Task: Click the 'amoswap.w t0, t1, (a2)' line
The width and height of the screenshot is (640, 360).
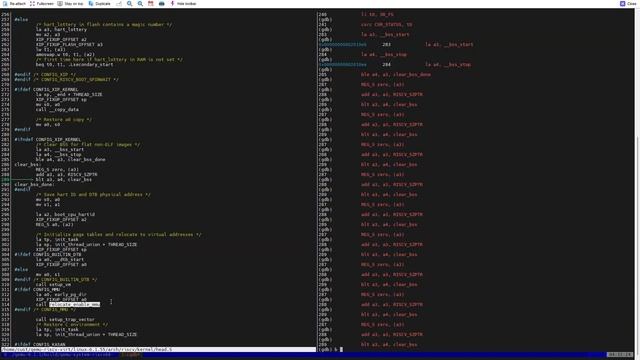Action: 65,54
